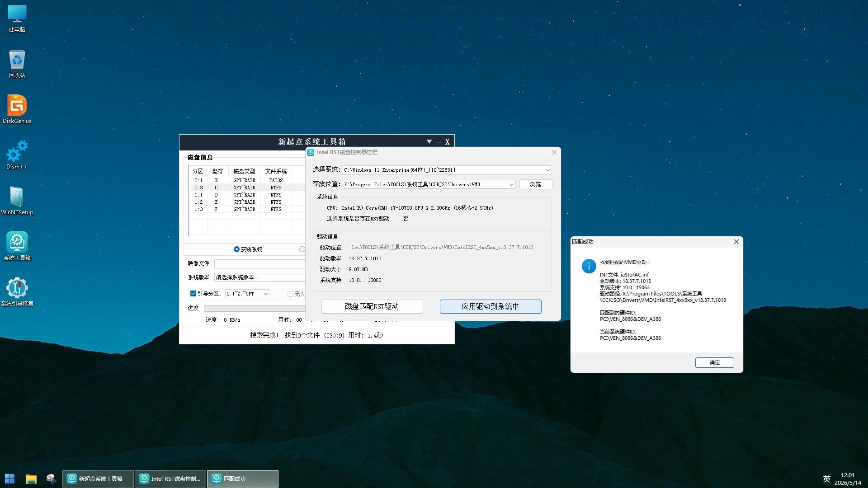The width and height of the screenshot is (868, 488).
Task: Click the 映像文件 input field
Action: tap(260, 263)
